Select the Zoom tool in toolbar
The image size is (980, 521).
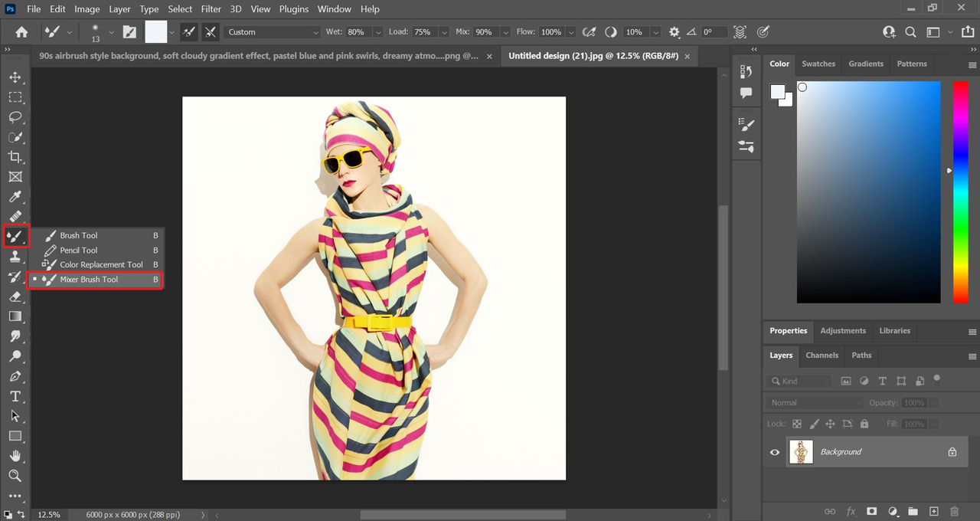coord(15,476)
